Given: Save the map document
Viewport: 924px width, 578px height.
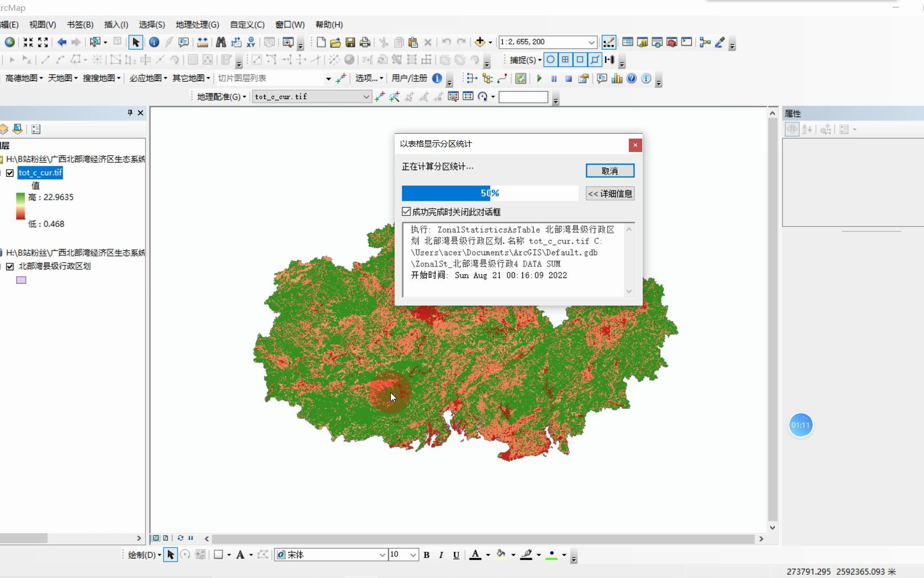Looking at the screenshot, I should 350,42.
